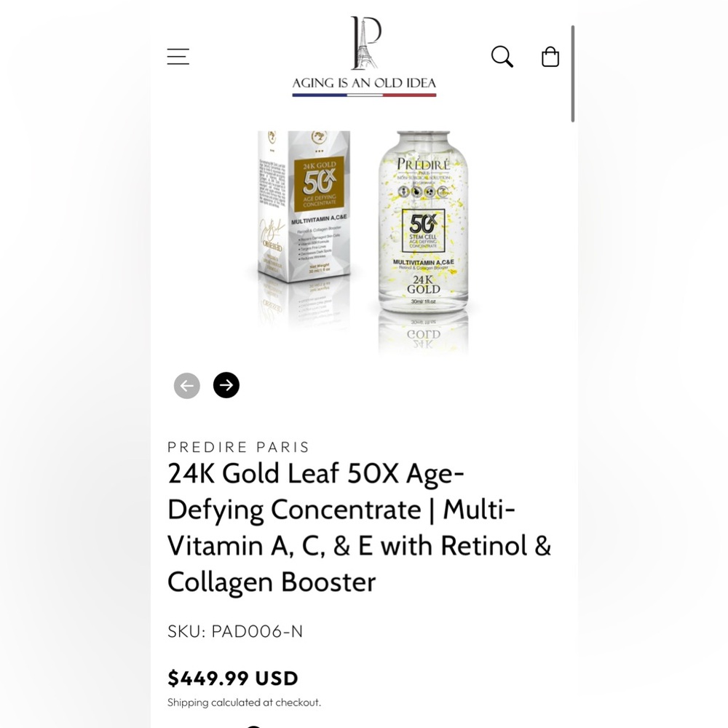Screen dimensions: 728x728
Task: Open the PREDIRE PARIS brand link
Action: [x=239, y=447]
